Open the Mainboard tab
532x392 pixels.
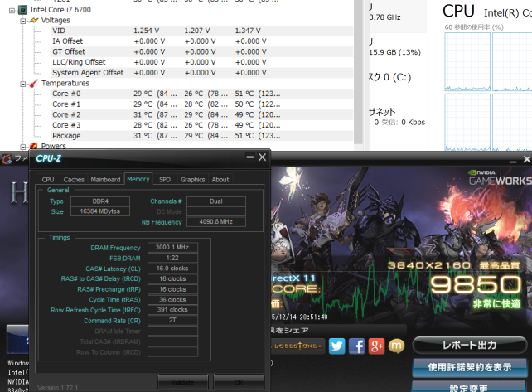pos(105,180)
